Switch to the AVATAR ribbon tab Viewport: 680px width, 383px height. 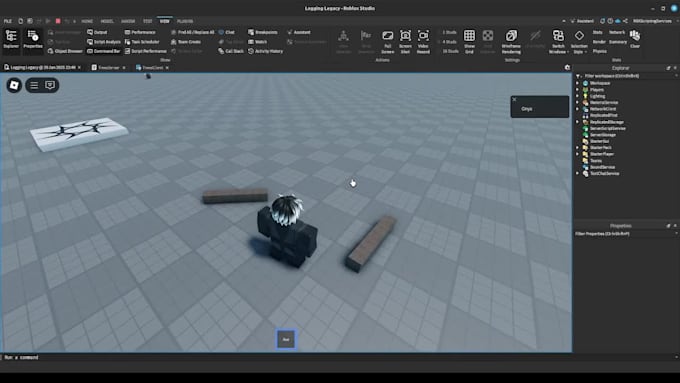(128, 21)
